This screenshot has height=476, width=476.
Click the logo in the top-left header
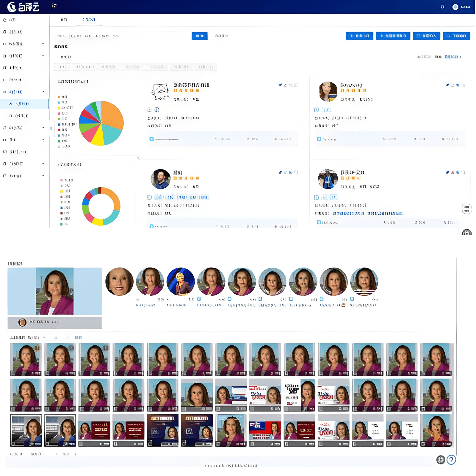23,7
